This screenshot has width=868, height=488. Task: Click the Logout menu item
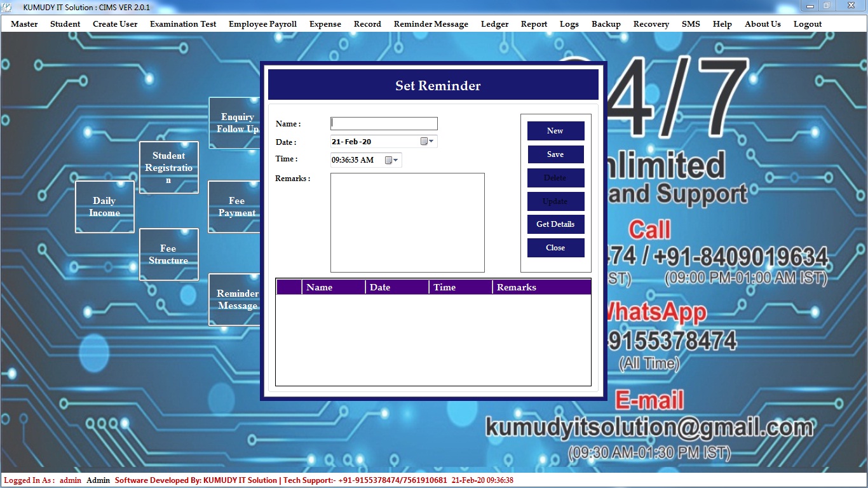click(807, 24)
